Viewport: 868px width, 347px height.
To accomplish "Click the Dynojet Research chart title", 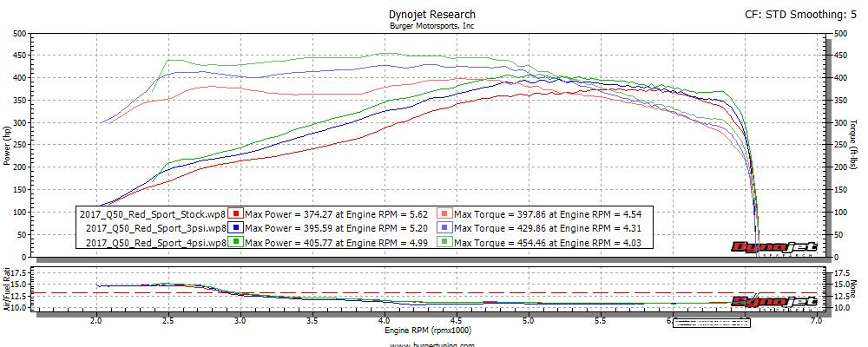I will pyautogui.click(x=432, y=15).
